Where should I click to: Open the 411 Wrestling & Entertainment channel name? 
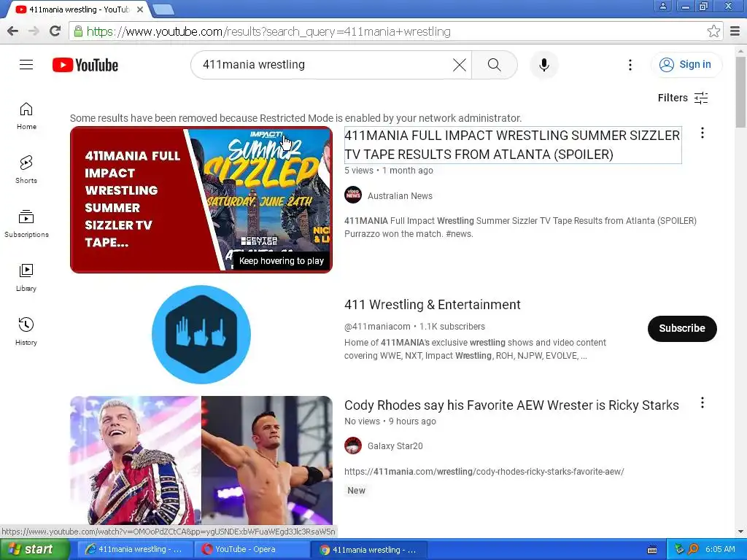[432, 305]
